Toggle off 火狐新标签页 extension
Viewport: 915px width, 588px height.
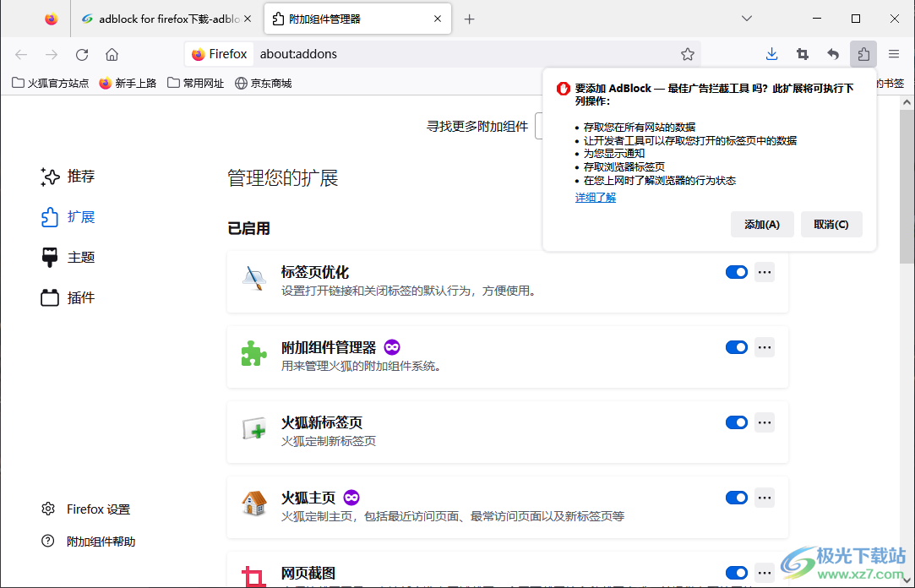click(x=737, y=422)
